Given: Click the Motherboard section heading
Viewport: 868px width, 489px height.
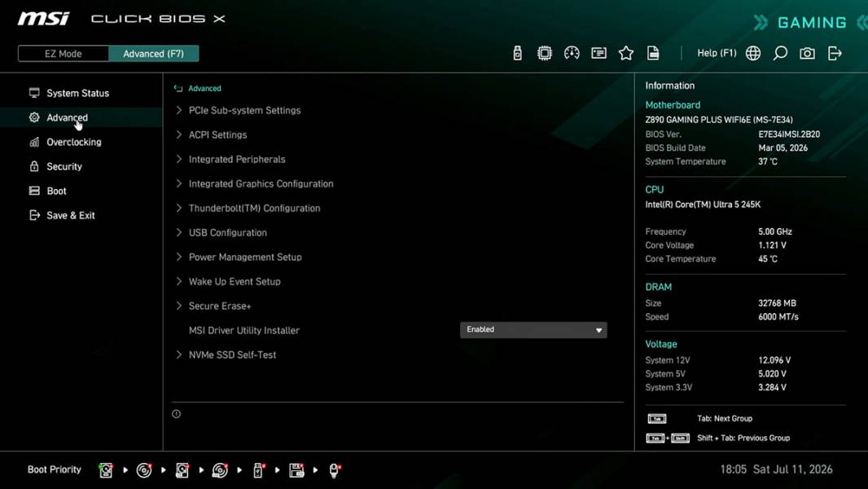Looking at the screenshot, I should 673,104.
